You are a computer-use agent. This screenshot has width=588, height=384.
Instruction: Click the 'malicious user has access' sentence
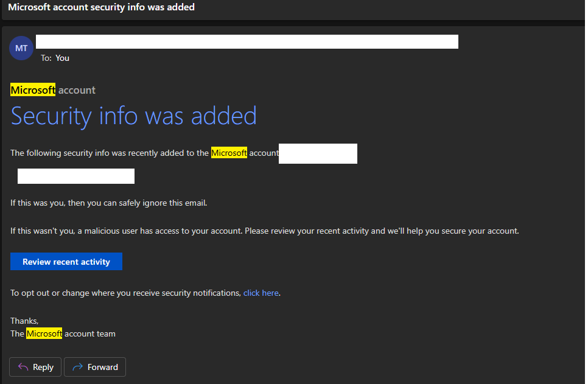click(265, 231)
